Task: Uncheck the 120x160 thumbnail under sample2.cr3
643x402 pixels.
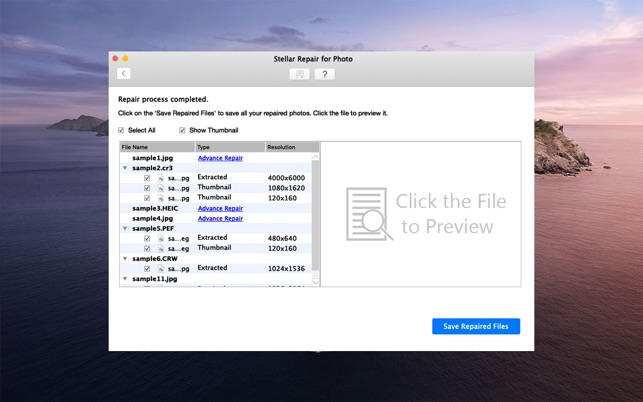Action: point(147,198)
